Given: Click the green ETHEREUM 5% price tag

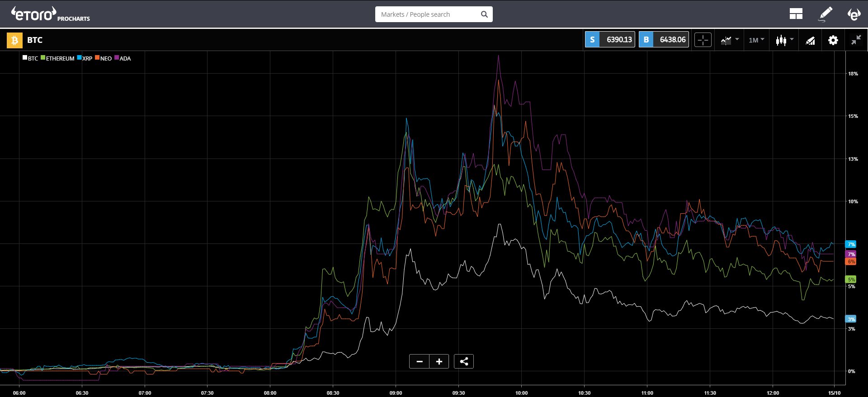Looking at the screenshot, I should [x=851, y=280].
